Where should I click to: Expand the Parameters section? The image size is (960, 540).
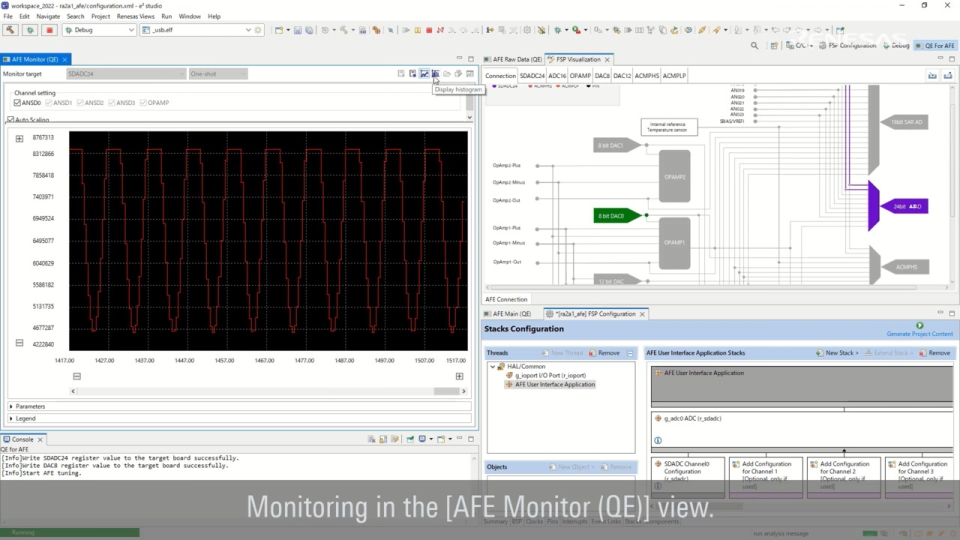pos(30,406)
